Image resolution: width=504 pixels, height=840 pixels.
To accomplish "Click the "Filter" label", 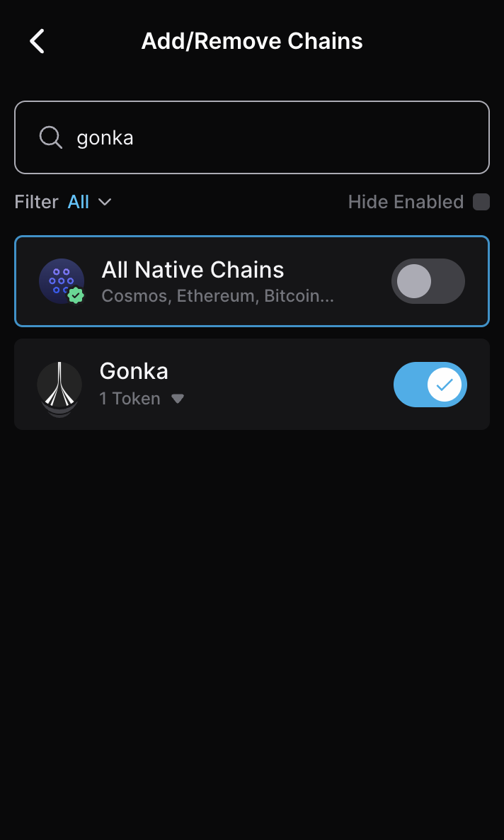I will [x=36, y=202].
